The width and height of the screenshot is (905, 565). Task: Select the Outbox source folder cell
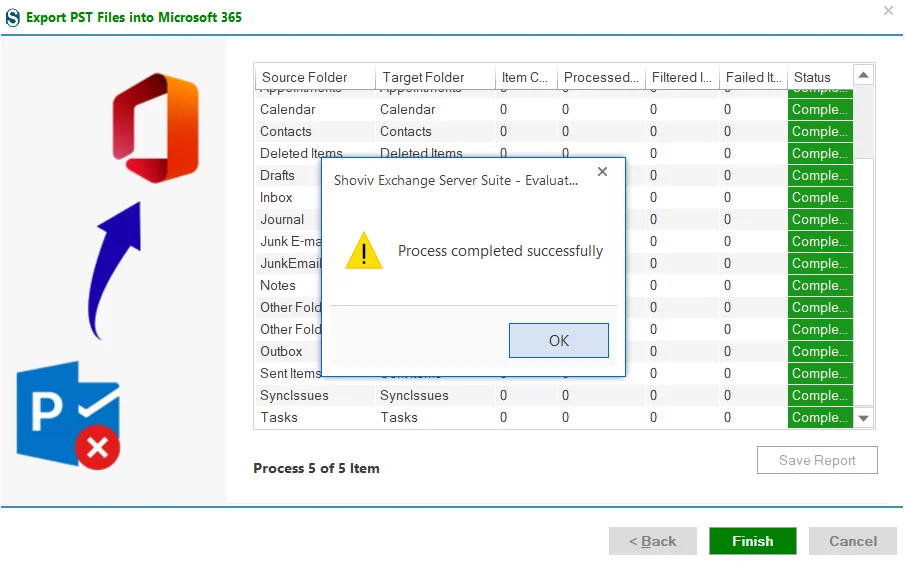pos(288,351)
